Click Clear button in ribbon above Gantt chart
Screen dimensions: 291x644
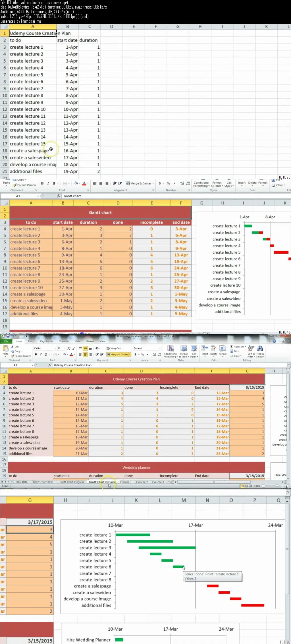pos(278,185)
